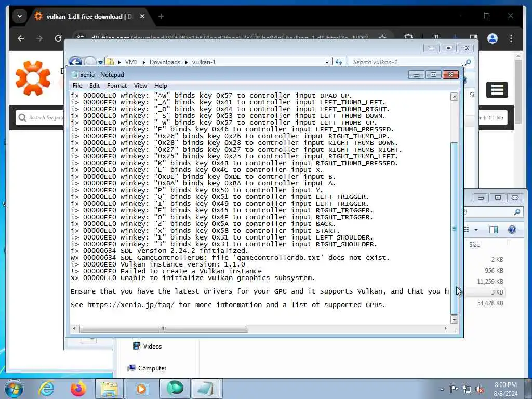The height and width of the screenshot is (399, 532).
Task: Click the Action Center flag icon
Action: point(454,389)
